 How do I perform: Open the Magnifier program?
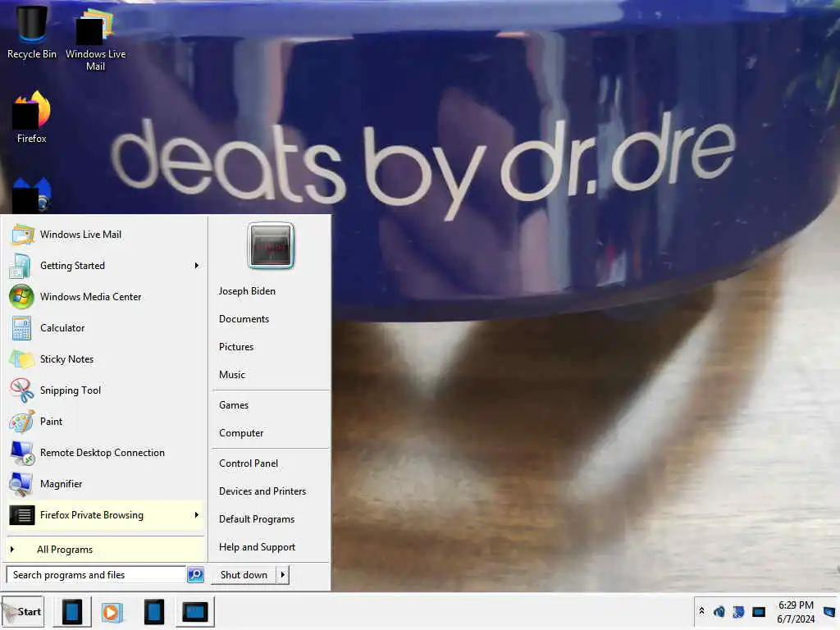[104, 484]
